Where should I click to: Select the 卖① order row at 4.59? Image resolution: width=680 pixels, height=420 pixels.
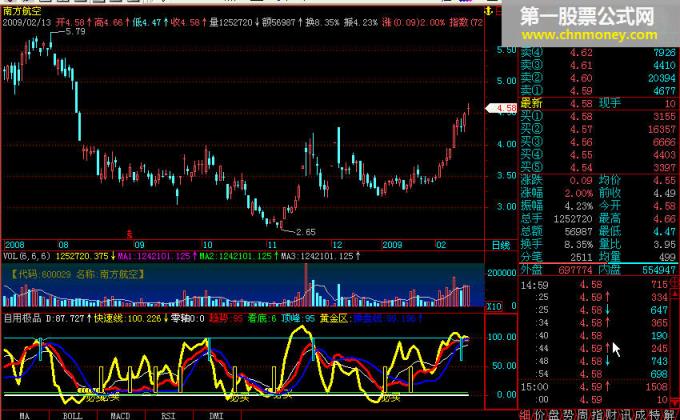(598, 91)
